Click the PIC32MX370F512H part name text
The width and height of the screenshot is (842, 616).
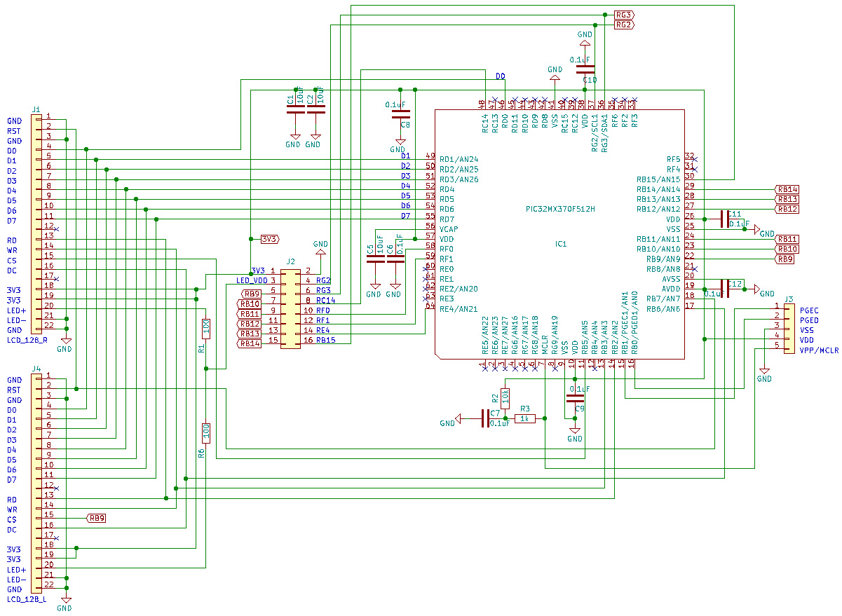[x=561, y=209]
